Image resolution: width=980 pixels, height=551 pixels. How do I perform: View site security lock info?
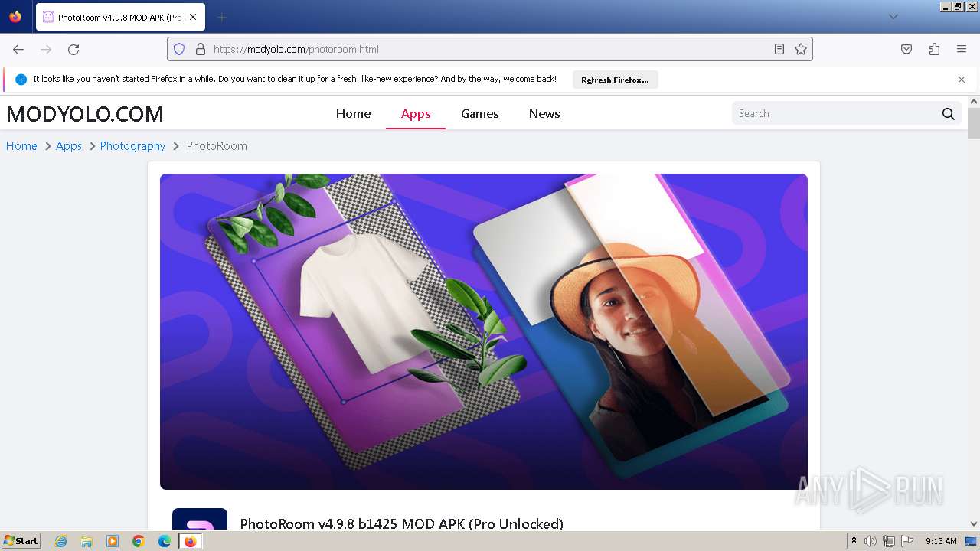(201, 49)
